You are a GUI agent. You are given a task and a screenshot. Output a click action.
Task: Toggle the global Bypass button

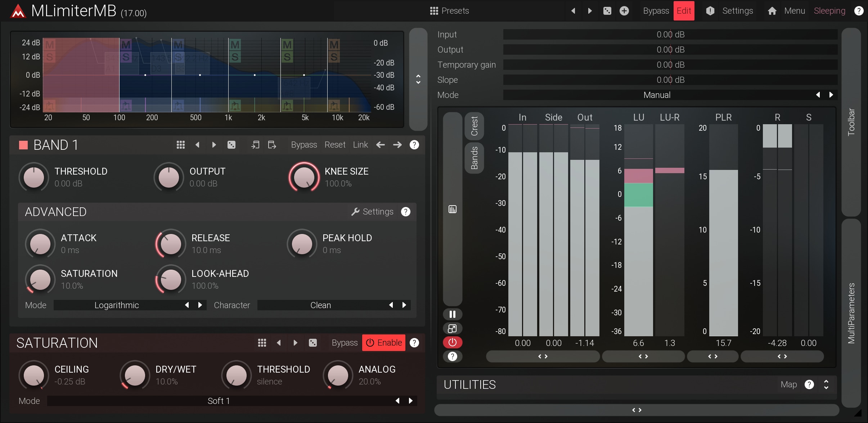click(656, 11)
